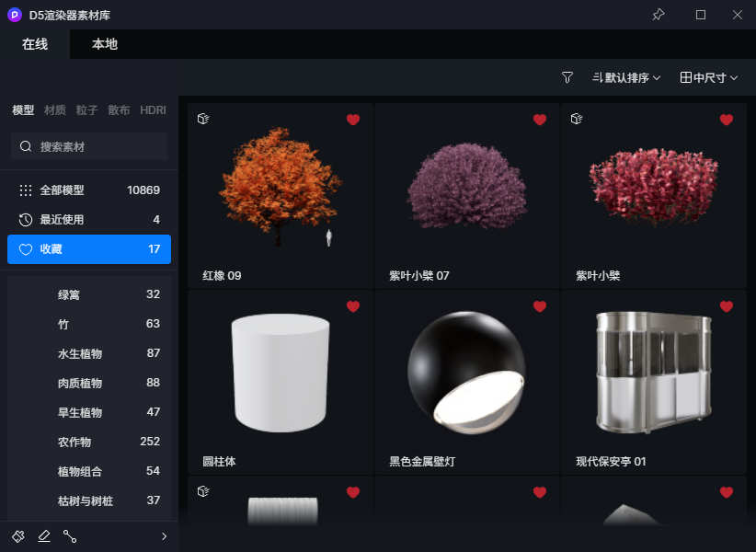Unfavorite the 黑色金属壁灯 heart

[540, 306]
